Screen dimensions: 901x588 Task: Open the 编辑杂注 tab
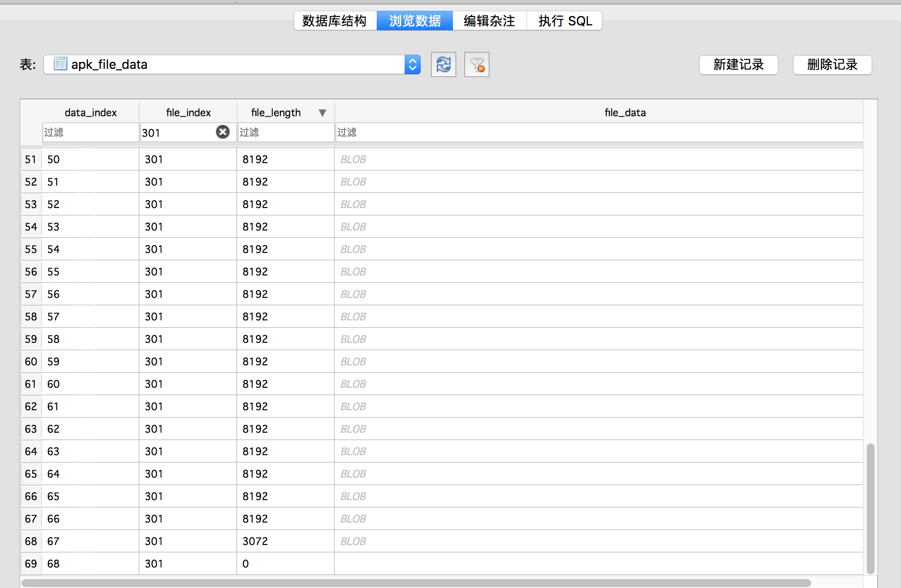click(x=489, y=21)
